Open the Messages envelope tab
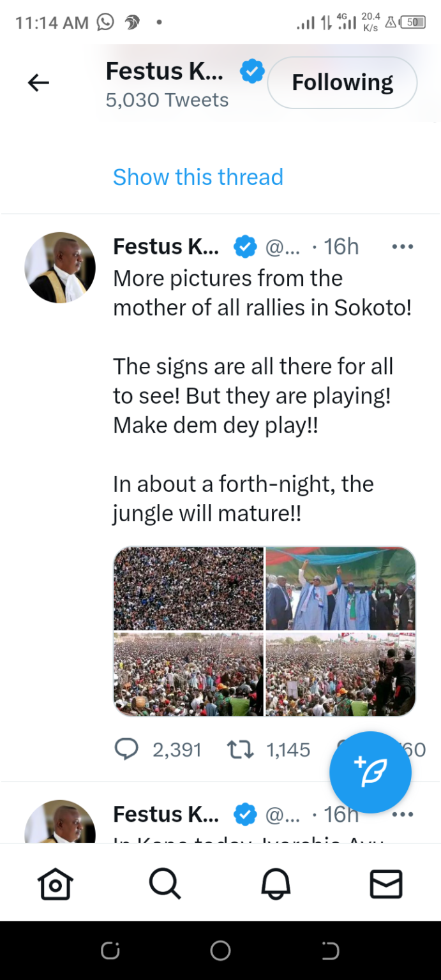The image size is (441, 980). [386, 884]
